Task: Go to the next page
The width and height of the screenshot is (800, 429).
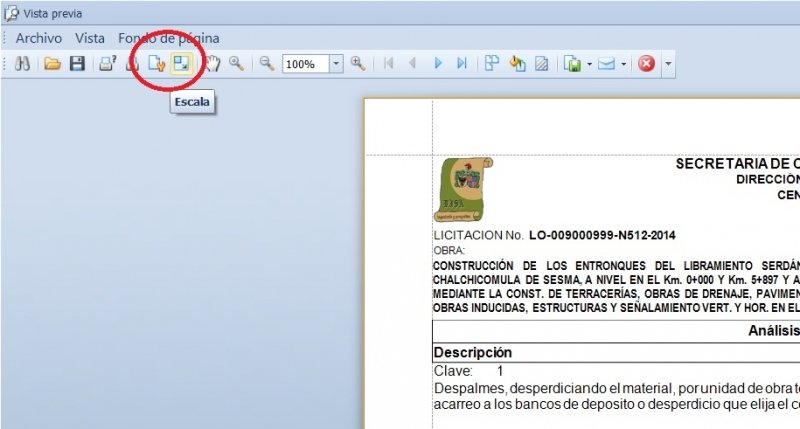Action: (438, 64)
